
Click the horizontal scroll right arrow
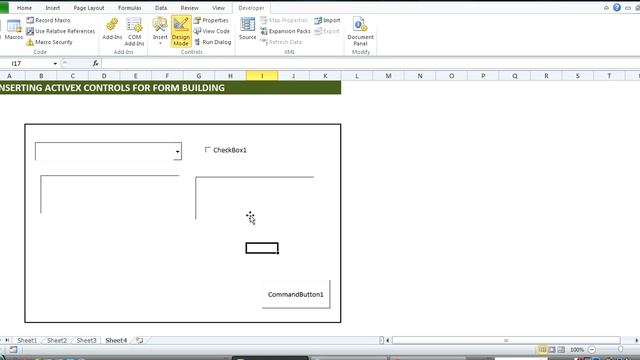click(x=636, y=340)
